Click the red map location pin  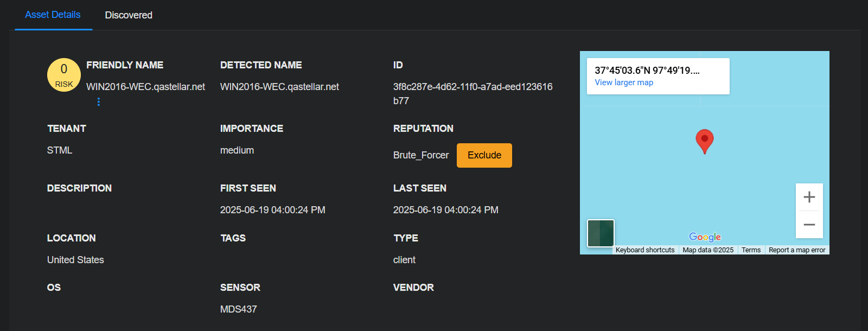(x=704, y=140)
